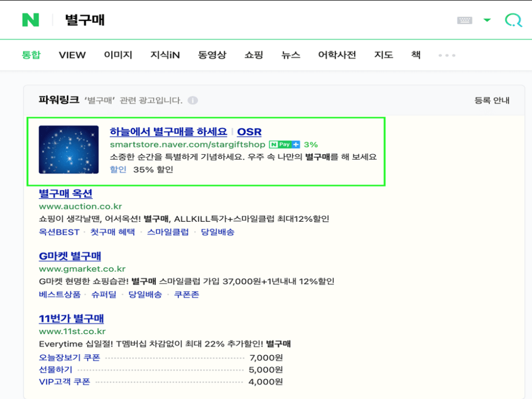Visit smartstore.naver.com/stargiftshop URL
The width and height of the screenshot is (532, 399).
coord(188,145)
